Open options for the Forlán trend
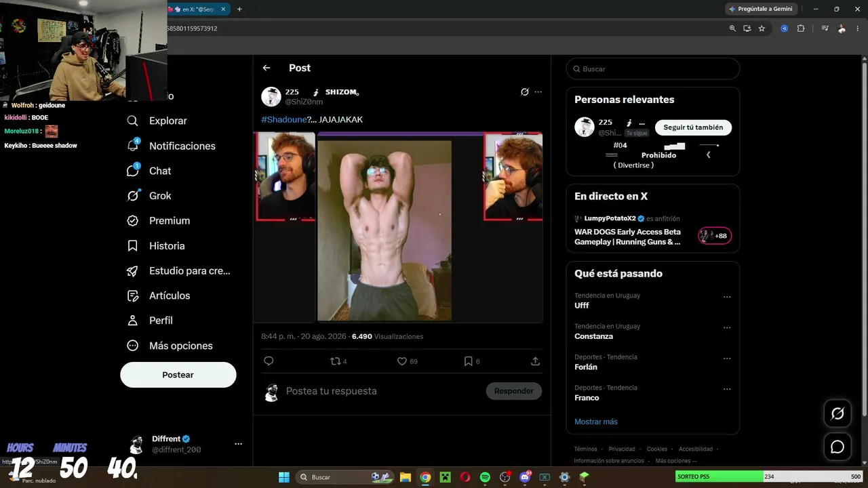 (727, 358)
